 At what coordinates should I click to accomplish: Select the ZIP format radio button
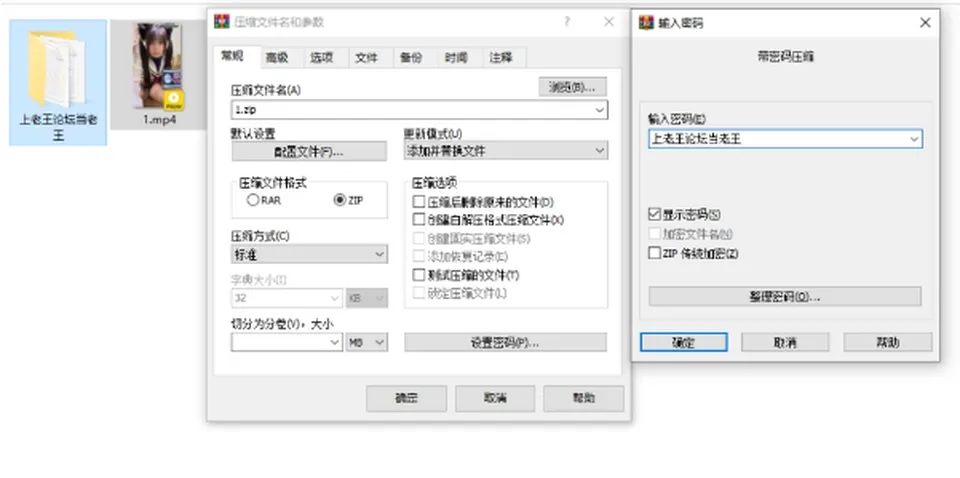339,200
